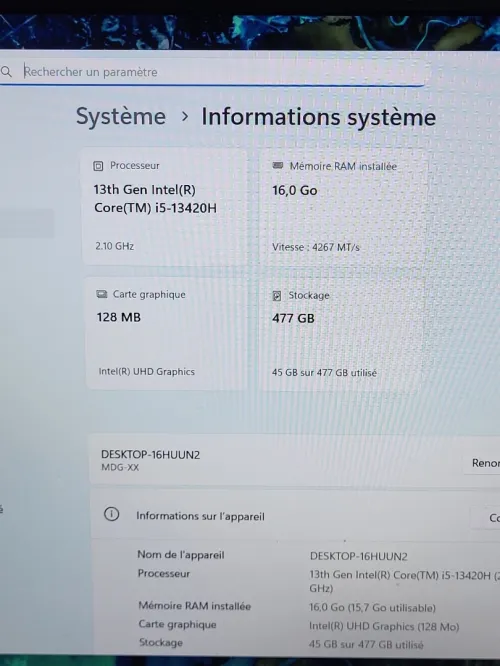Click the bottom "45 GB sur 477 GB utilisé" value
The height and width of the screenshot is (666, 500).
point(366,645)
